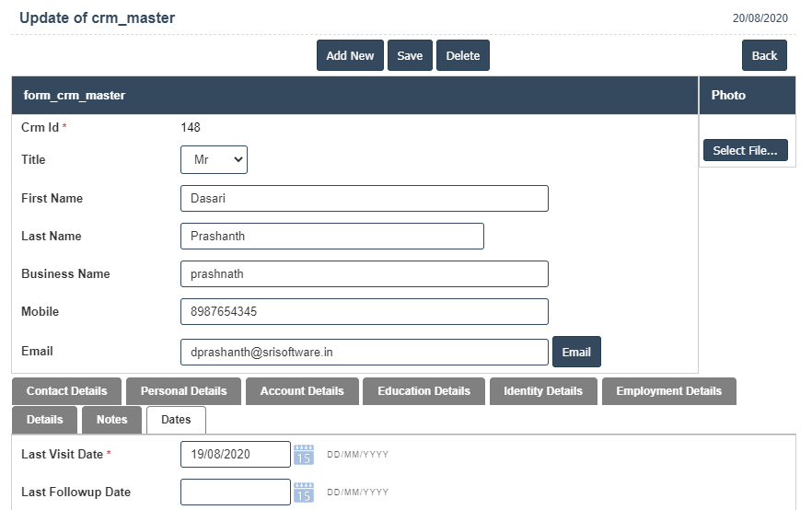Click the First Name input field
812x510 pixels.
(x=364, y=199)
